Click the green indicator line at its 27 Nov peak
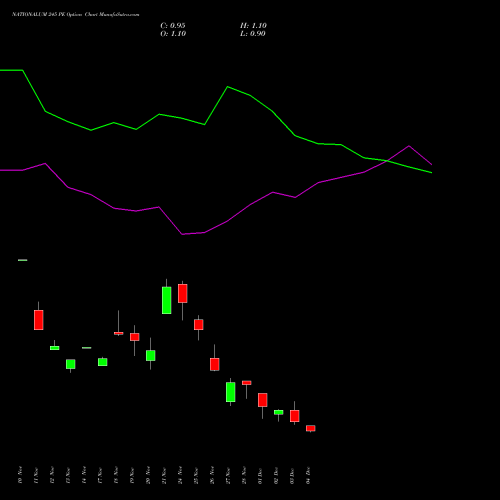The height and width of the screenshot is (500, 500). pos(228,87)
